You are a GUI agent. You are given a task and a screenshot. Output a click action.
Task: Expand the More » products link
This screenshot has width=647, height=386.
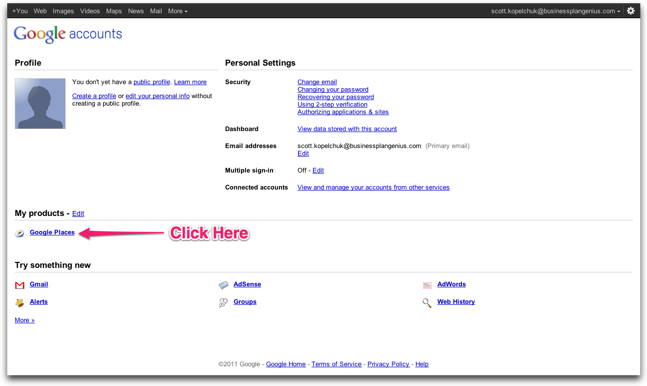pyautogui.click(x=25, y=320)
